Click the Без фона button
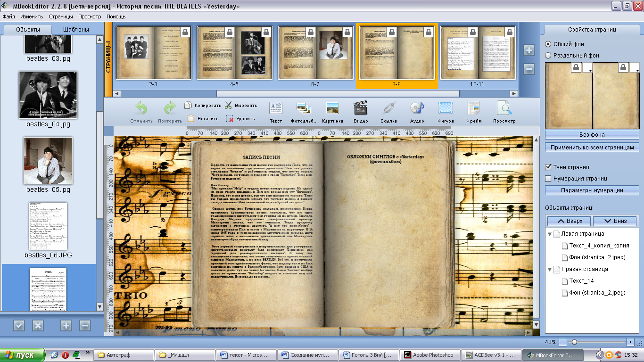The height and width of the screenshot is (362, 644). (x=592, y=134)
